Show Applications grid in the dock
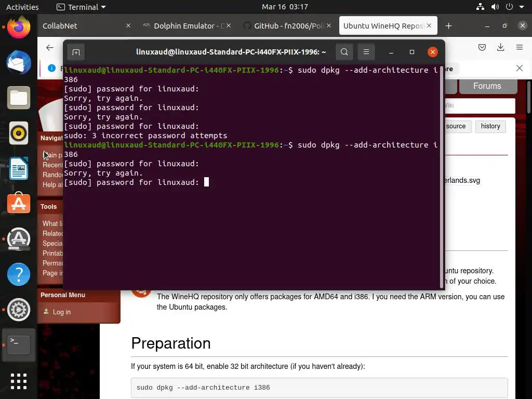 click(19, 381)
